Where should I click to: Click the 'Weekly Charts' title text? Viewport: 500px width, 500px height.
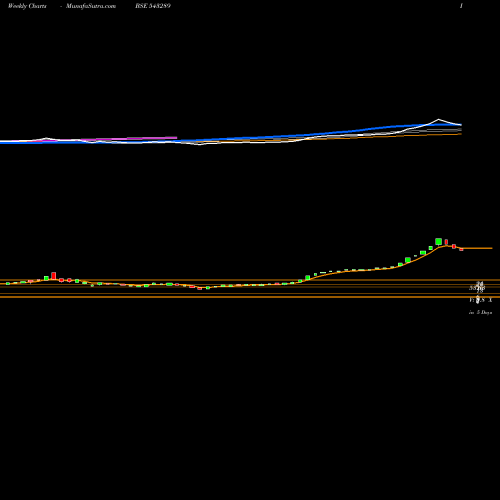[27, 6]
